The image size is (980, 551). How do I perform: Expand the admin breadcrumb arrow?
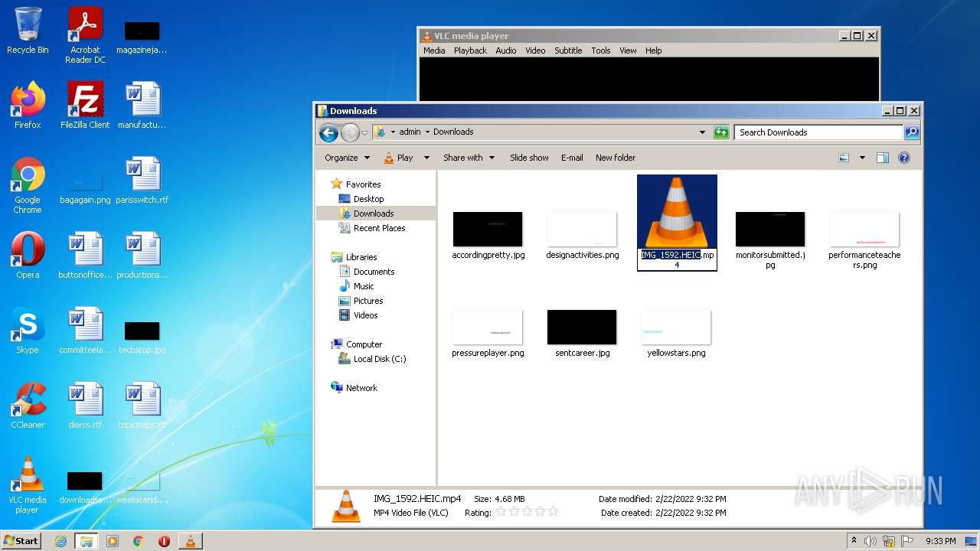coord(427,132)
